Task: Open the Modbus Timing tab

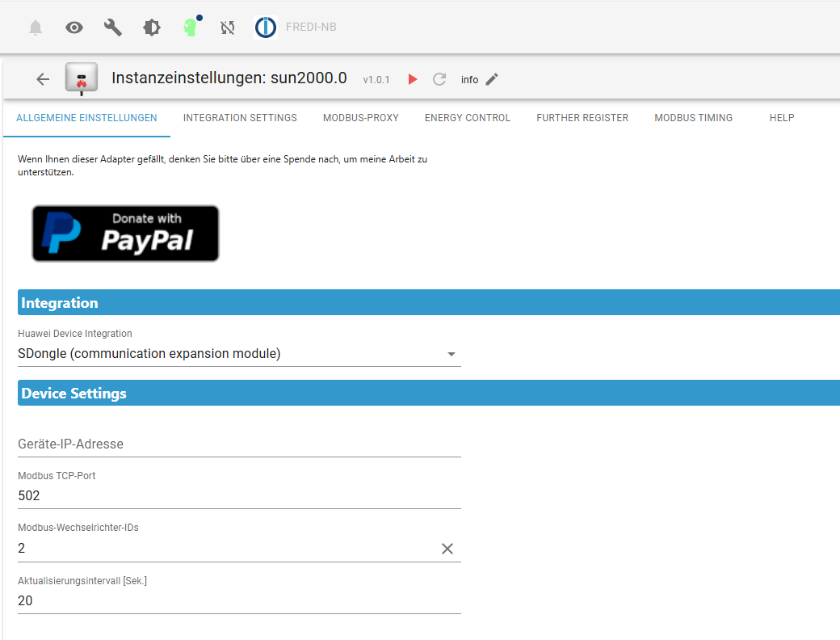Action: tap(693, 118)
